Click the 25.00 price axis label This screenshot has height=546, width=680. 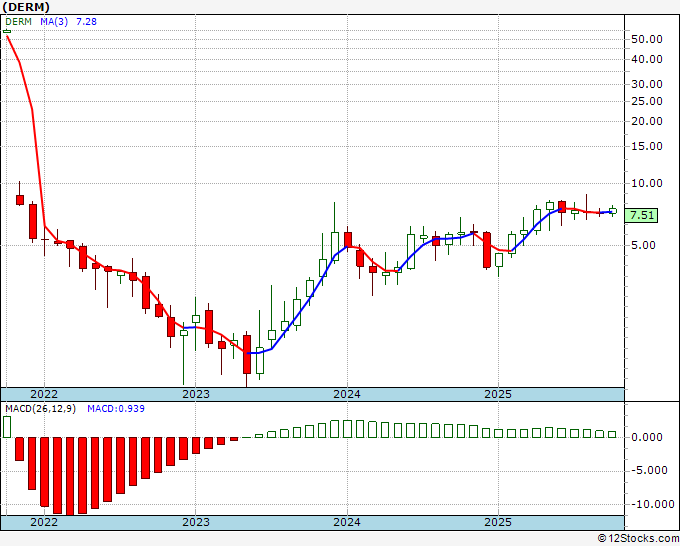647,101
